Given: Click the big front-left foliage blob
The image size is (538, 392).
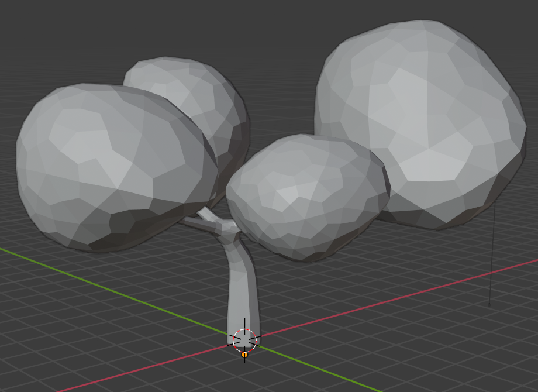Looking at the screenshot, I should [x=111, y=164].
